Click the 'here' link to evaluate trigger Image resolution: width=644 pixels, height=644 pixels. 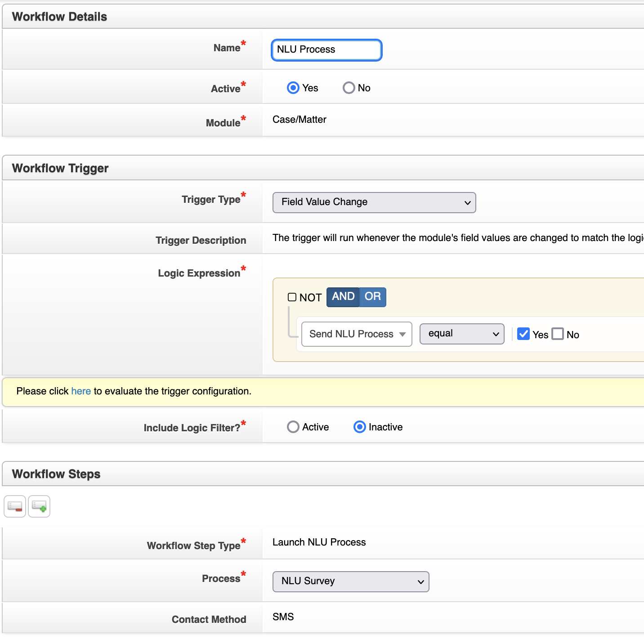coord(81,391)
